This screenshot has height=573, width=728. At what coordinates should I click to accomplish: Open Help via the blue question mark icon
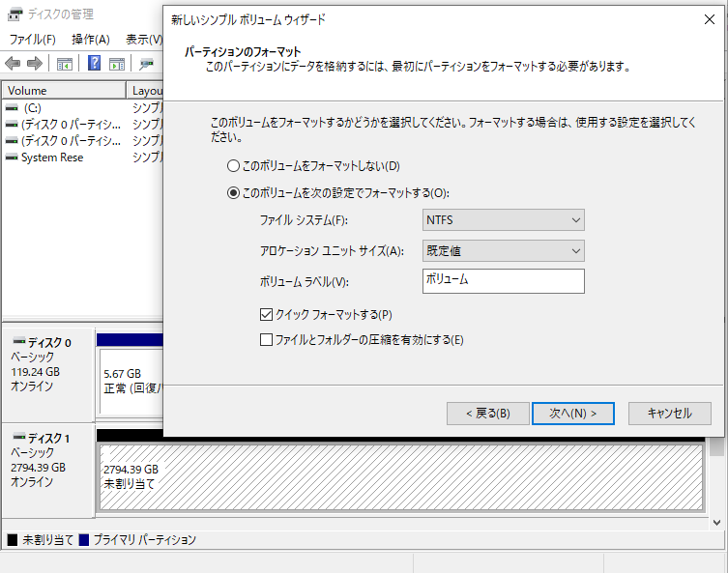coord(95,63)
